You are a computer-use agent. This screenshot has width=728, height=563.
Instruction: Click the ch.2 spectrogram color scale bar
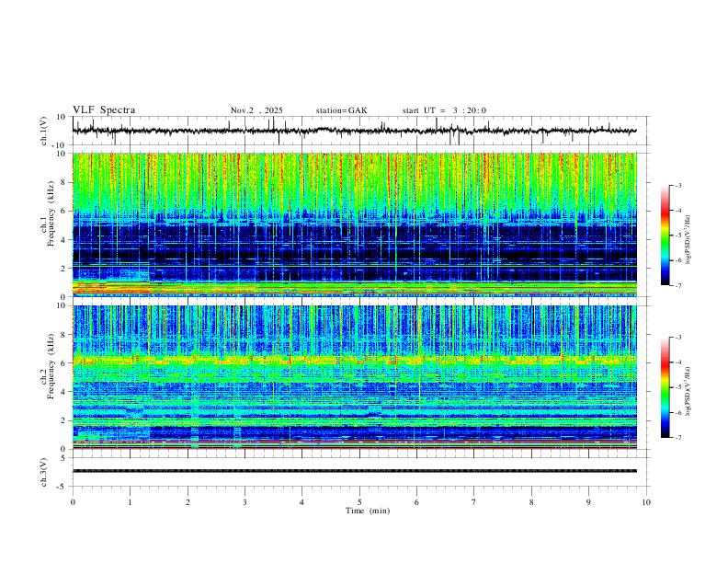coord(665,387)
